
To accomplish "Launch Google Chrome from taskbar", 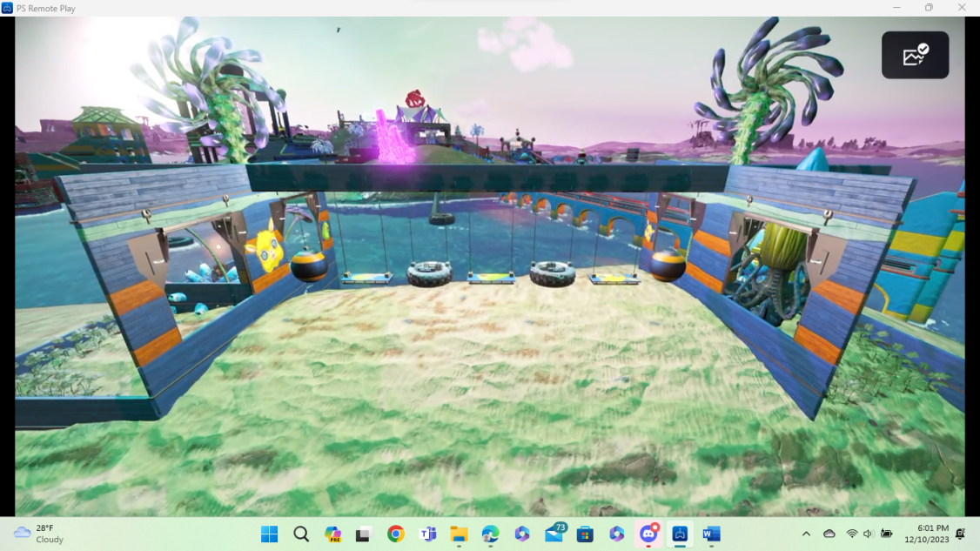I will (x=396, y=534).
